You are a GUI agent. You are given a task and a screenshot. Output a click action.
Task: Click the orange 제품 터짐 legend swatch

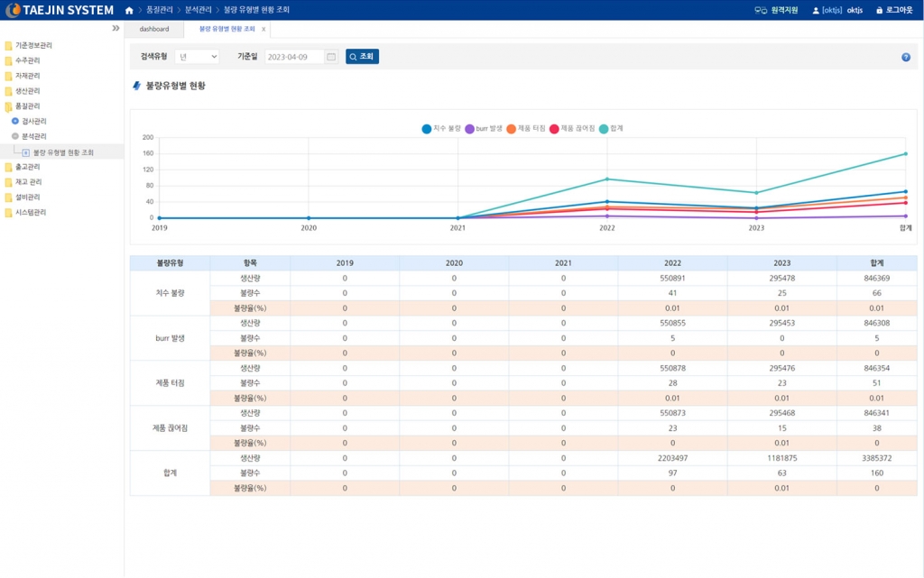pos(511,129)
